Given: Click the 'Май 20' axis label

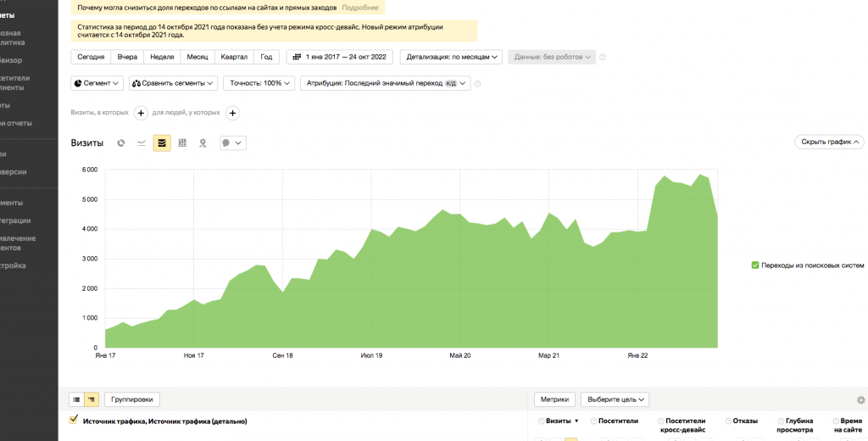Looking at the screenshot, I should point(460,355).
